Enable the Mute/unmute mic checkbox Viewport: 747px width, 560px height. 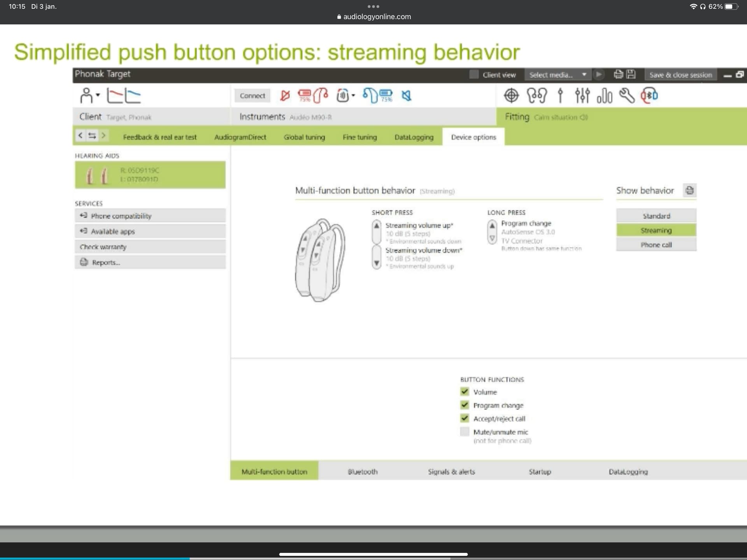coord(464,432)
